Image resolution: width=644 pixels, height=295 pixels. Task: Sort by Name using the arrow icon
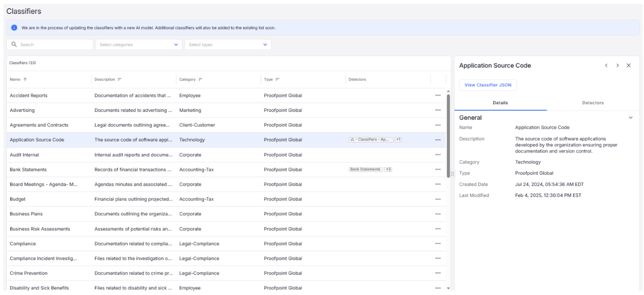[x=25, y=79]
